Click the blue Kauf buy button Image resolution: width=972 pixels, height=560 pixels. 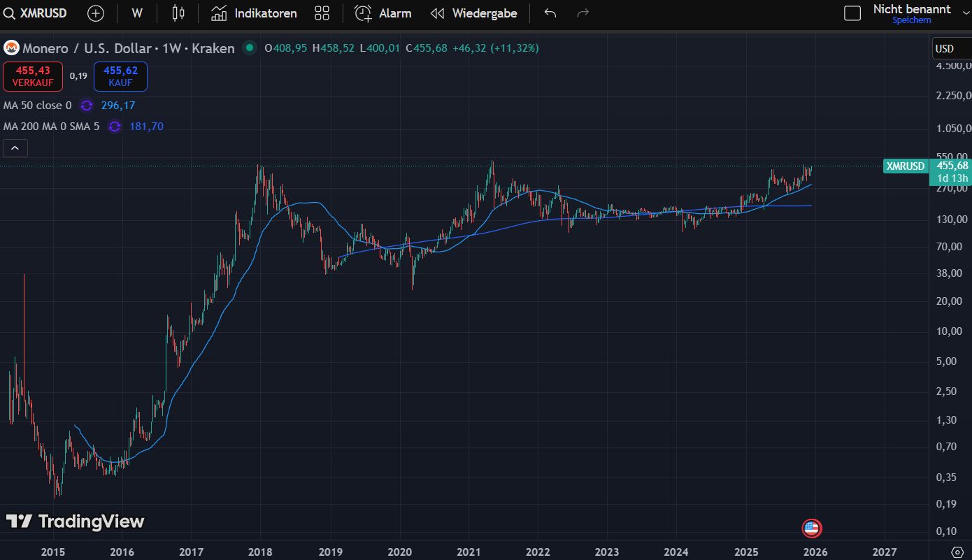tap(120, 76)
